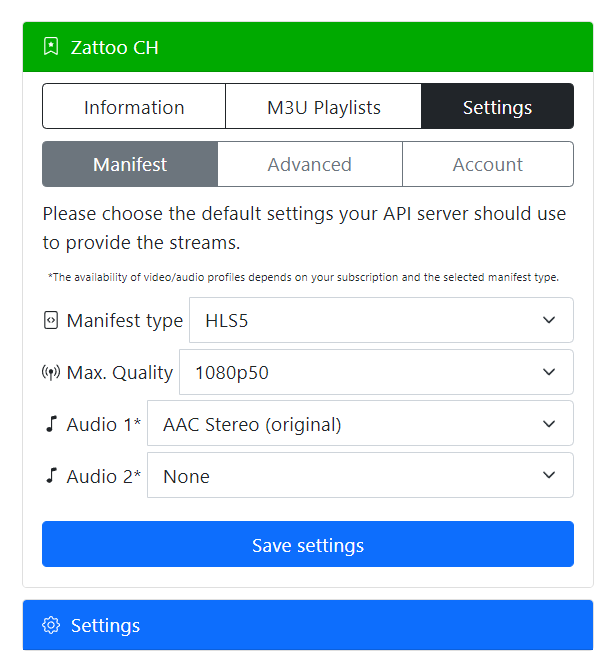
Task: Open the Manifest type dropdown showing HLS5
Action: click(381, 320)
